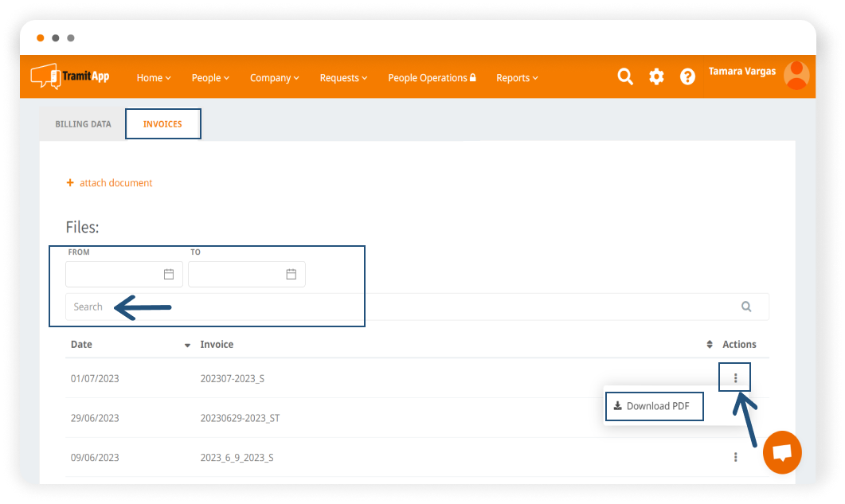Sort files by Date column
The image size is (845, 504).
[81, 345]
